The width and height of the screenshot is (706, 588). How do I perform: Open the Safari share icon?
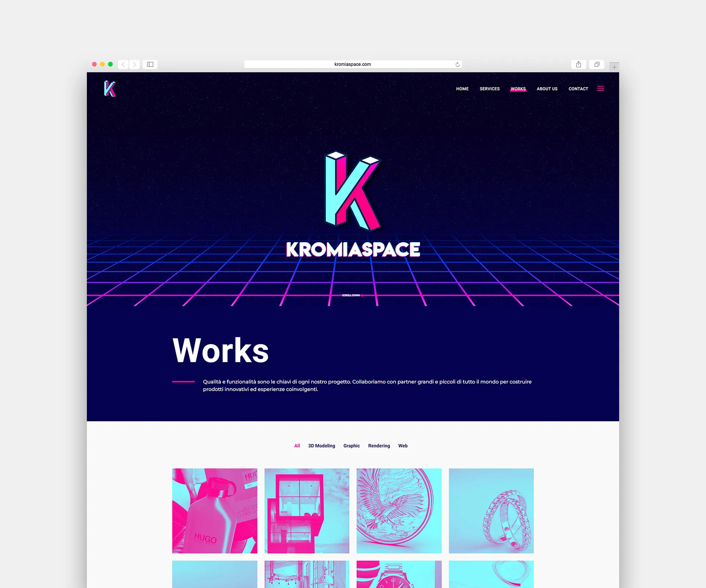point(578,64)
